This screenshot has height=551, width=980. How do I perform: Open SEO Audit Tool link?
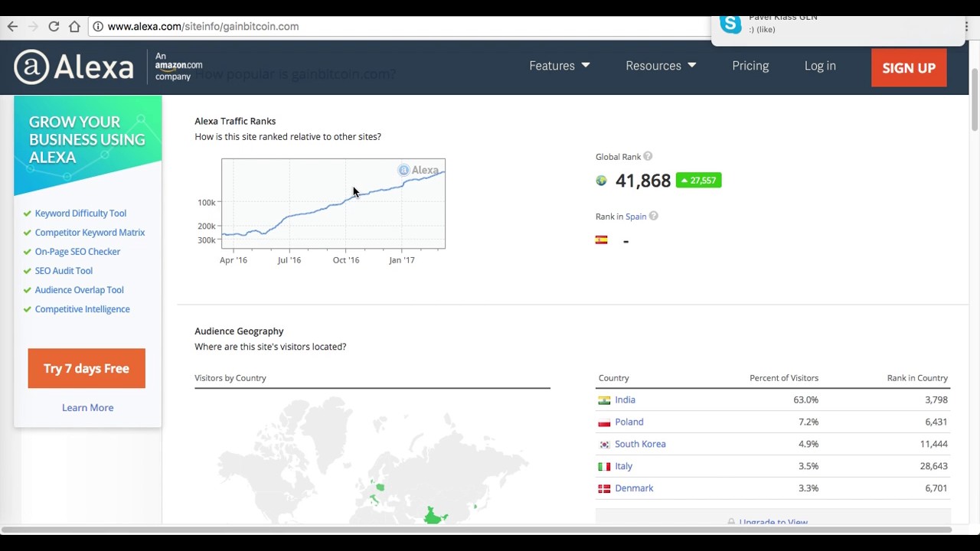pyautogui.click(x=64, y=271)
